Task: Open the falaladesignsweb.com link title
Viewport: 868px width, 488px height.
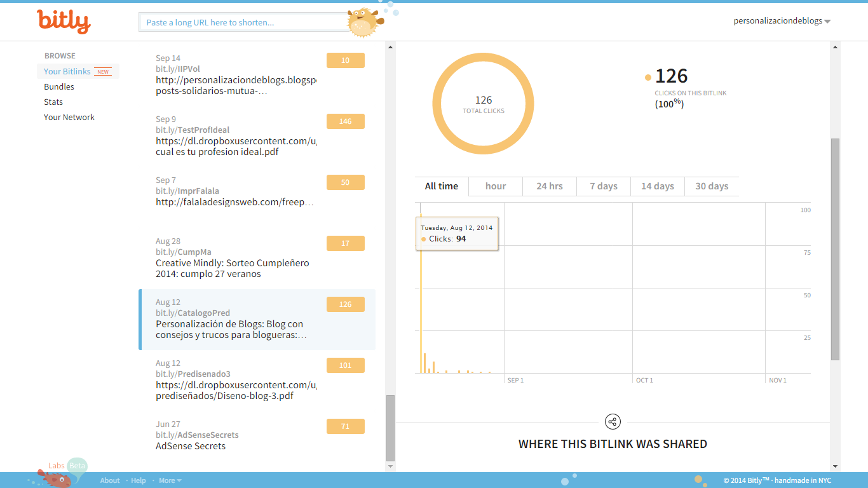Action: (235, 202)
